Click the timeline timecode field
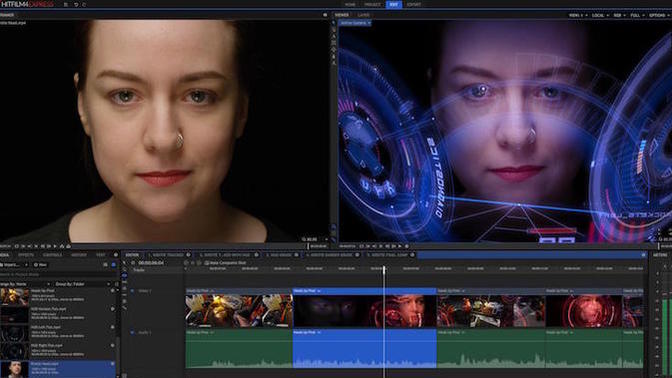This screenshot has width=672, height=378. tap(151, 263)
